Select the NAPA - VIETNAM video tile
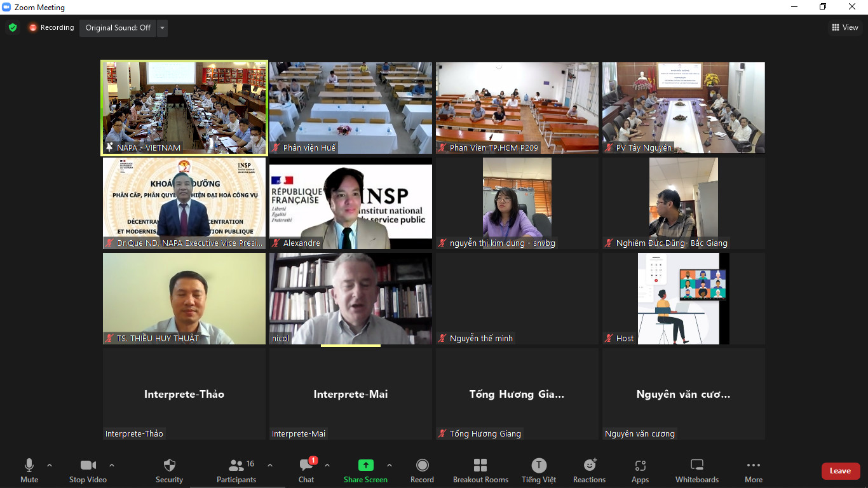 point(184,107)
